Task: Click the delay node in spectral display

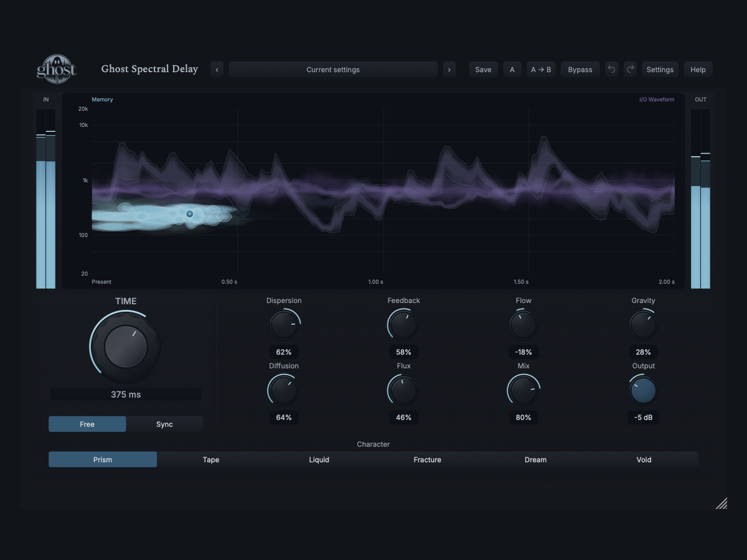Action: click(190, 214)
